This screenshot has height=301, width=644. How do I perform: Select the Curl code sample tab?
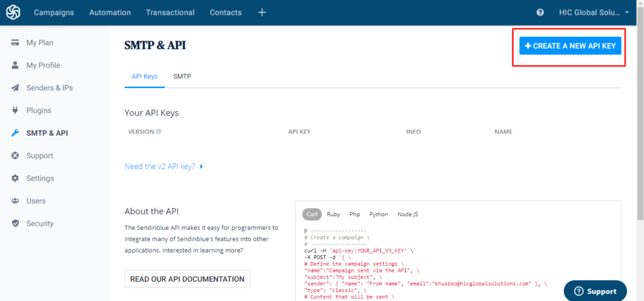(312, 214)
